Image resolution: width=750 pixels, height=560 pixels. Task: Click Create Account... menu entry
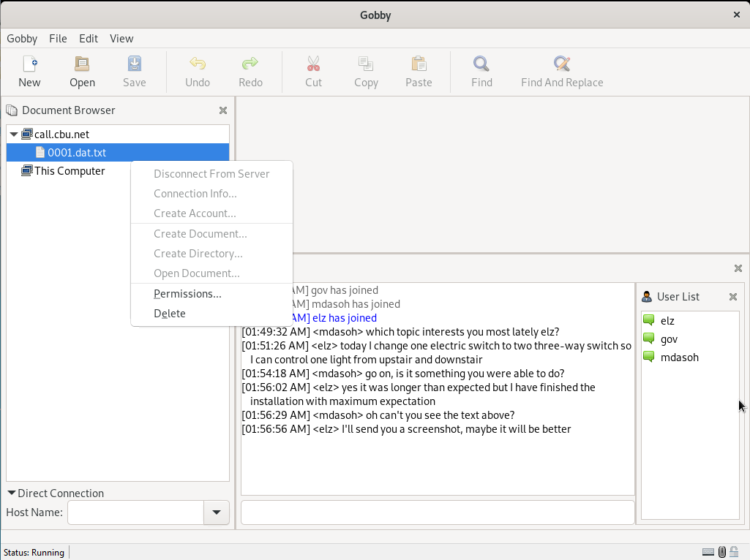pyautogui.click(x=211, y=213)
